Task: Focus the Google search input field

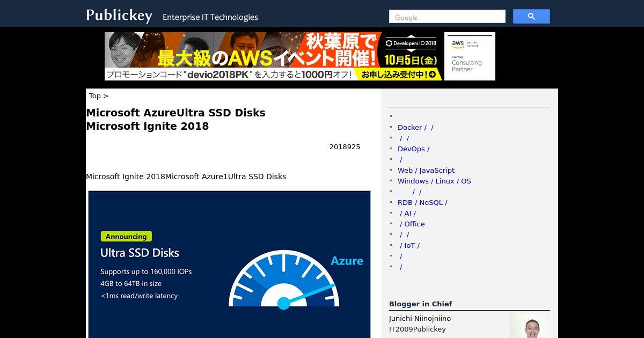Action: coord(447,17)
